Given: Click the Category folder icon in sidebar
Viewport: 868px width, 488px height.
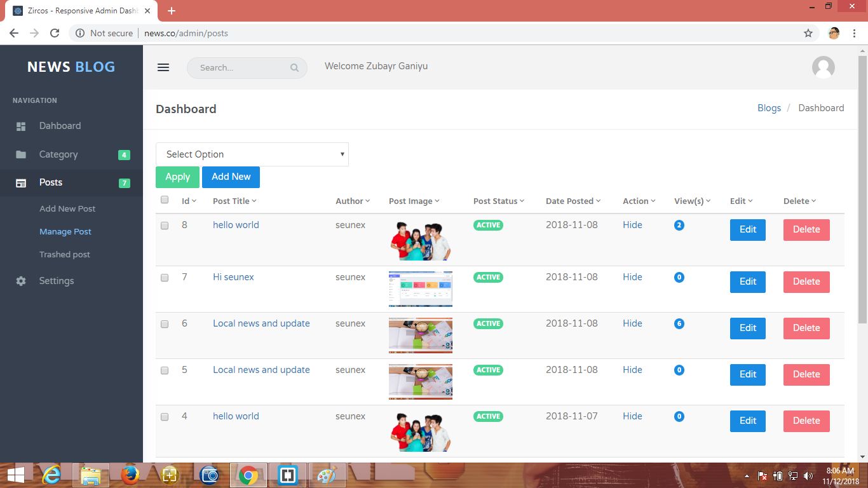Looking at the screenshot, I should 21,154.
